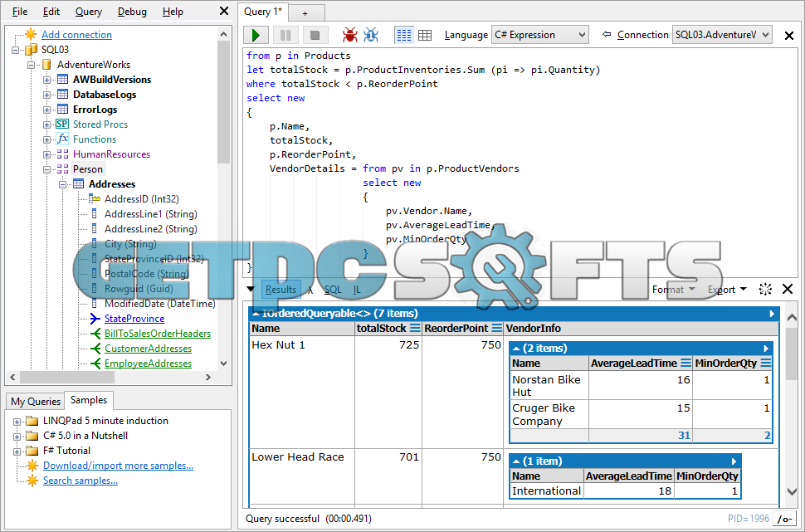This screenshot has height=532, width=805.
Task: Click the Stored Procs SP icon
Action: [62, 124]
